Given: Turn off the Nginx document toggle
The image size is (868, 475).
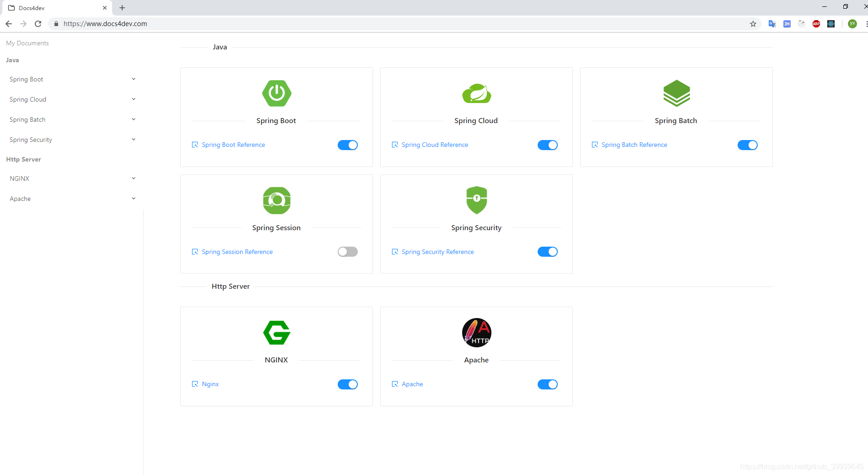Looking at the screenshot, I should click(348, 384).
